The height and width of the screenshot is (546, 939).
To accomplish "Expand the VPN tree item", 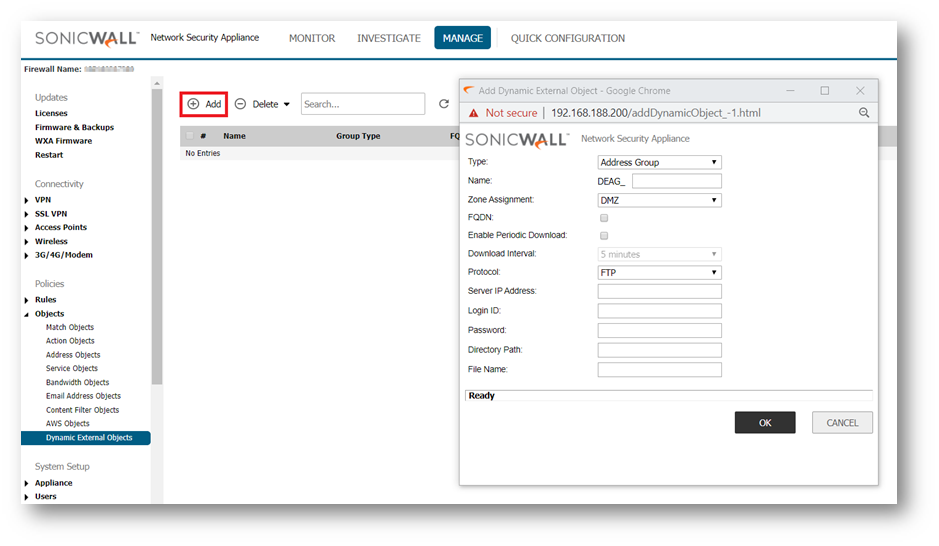I will (x=27, y=200).
